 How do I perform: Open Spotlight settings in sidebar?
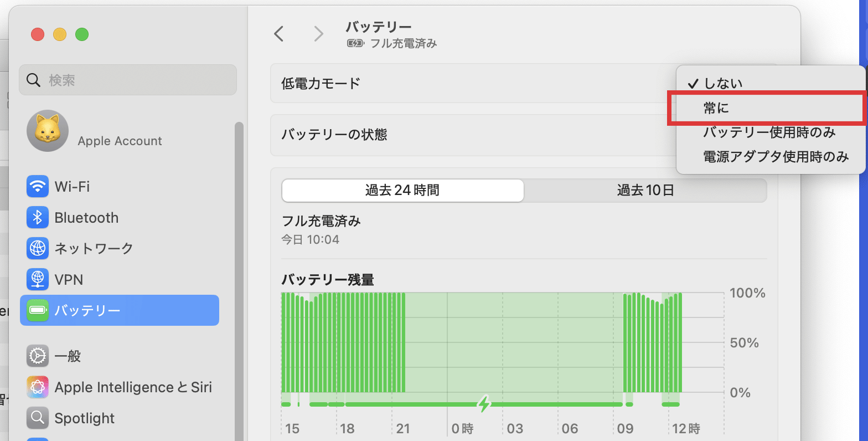pyautogui.click(x=120, y=418)
